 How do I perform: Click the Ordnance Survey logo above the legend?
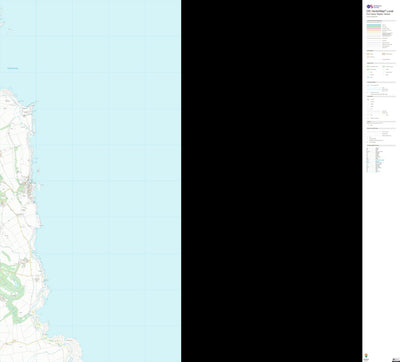coord(374,6)
